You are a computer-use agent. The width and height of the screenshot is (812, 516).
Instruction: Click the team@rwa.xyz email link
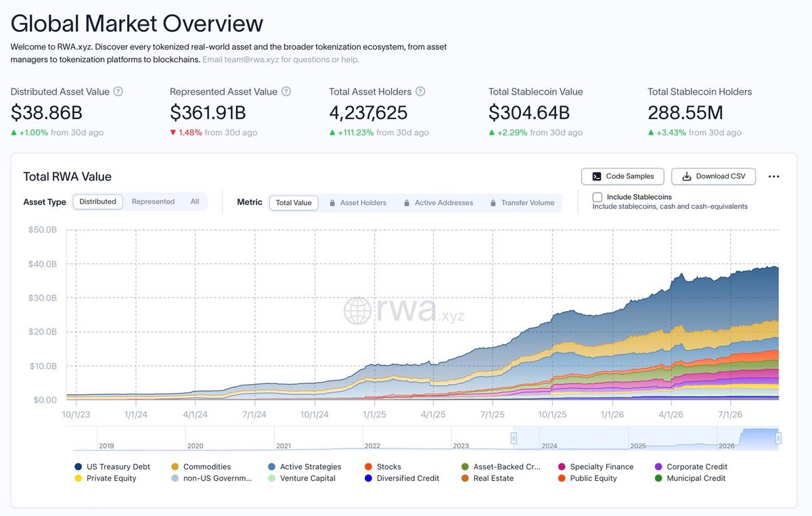point(240,60)
